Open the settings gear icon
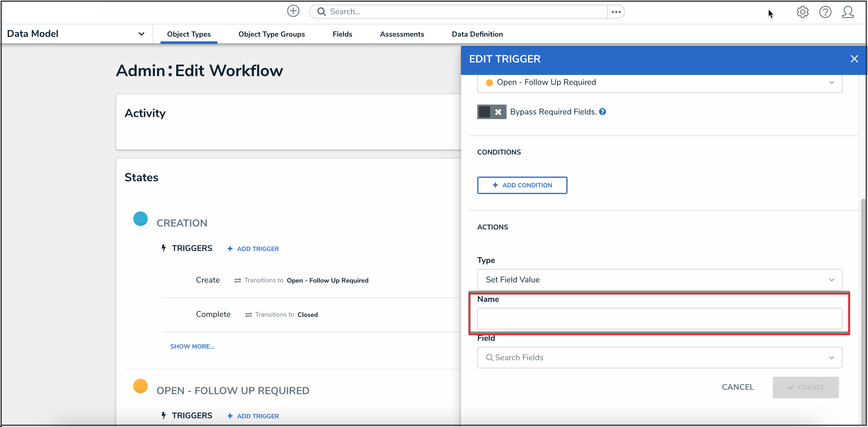 coord(802,12)
